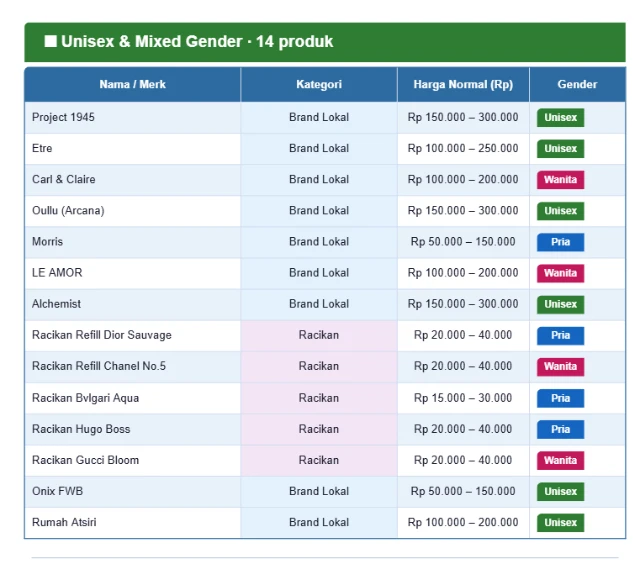The width and height of the screenshot is (640, 564).
Task: Click 'Rp 15.000 – 30.000' price cell
Action: [463, 398]
